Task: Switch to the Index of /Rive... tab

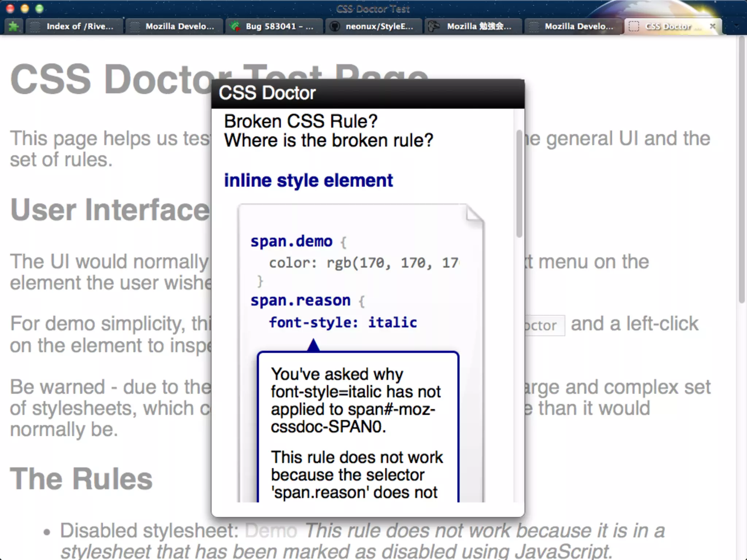Action: pos(80,26)
